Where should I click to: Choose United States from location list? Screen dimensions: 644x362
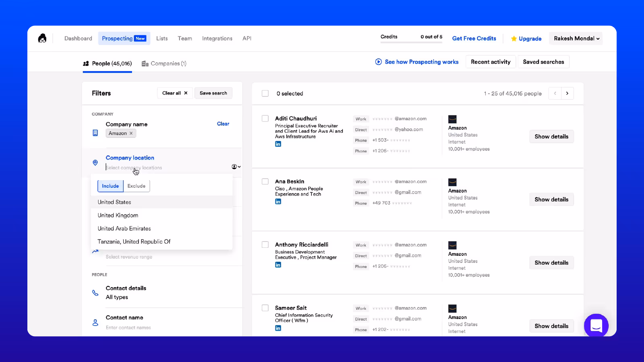point(162,202)
